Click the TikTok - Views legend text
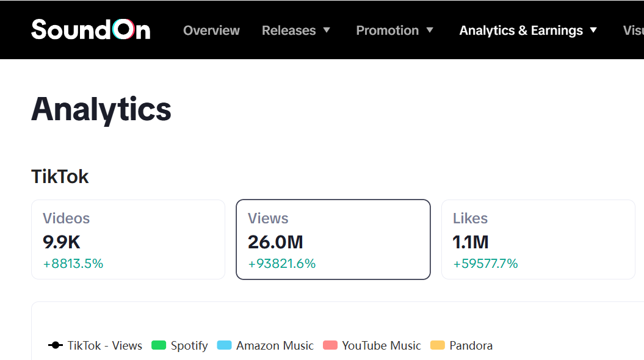644x360 pixels. click(105, 345)
